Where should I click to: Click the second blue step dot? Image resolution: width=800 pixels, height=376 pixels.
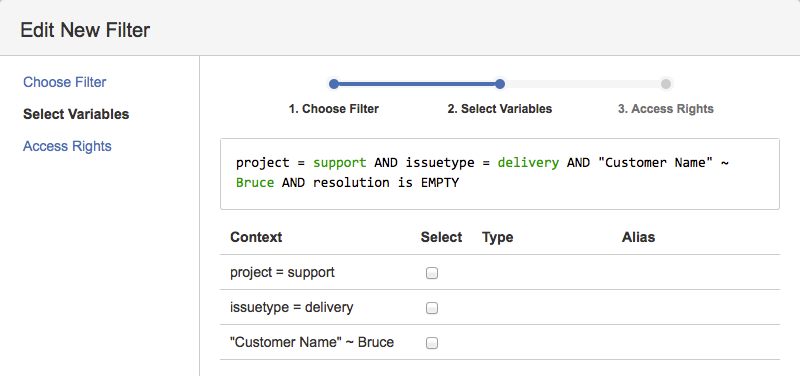[x=500, y=84]
